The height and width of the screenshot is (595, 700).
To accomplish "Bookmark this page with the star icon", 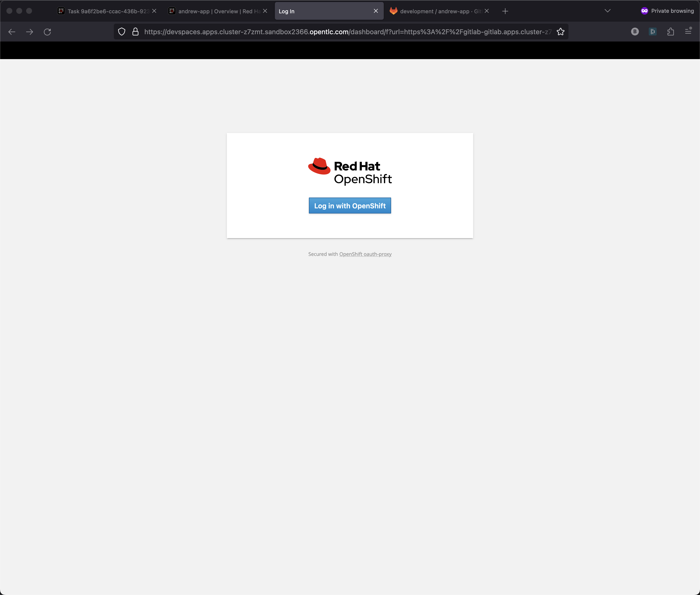I will 560,32.
